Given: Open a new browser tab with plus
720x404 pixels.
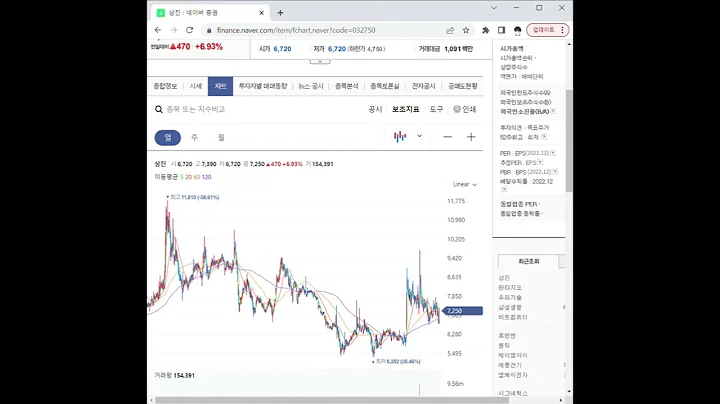Looking at the screenshot, I should pos(280,13).
